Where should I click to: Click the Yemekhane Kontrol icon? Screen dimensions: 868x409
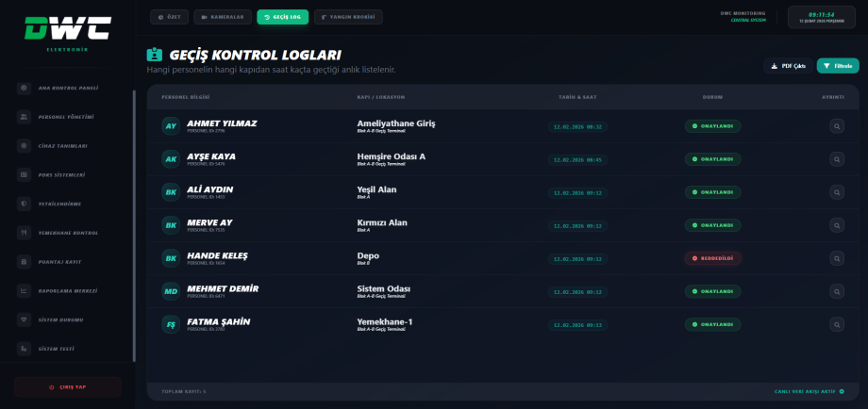coord(24,233)
